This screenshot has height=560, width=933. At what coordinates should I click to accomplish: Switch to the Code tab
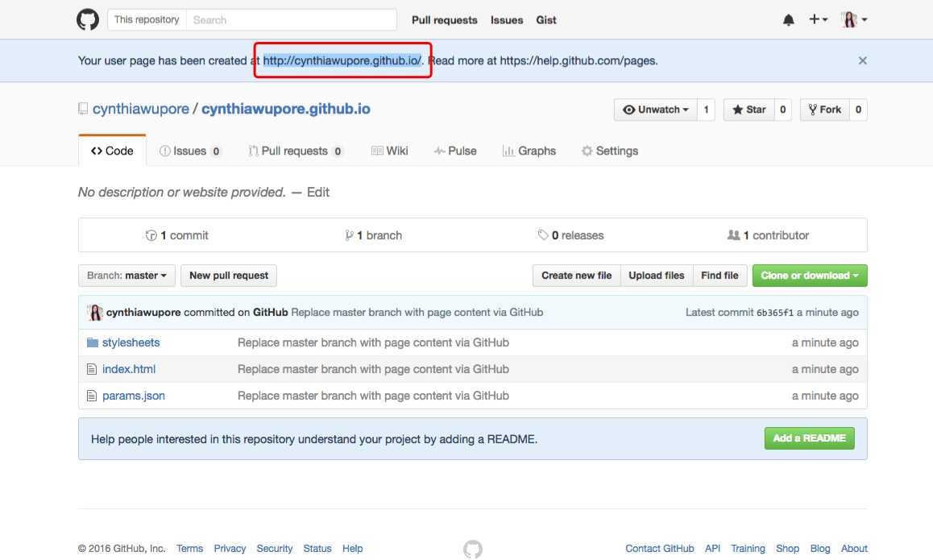[112, 151]
